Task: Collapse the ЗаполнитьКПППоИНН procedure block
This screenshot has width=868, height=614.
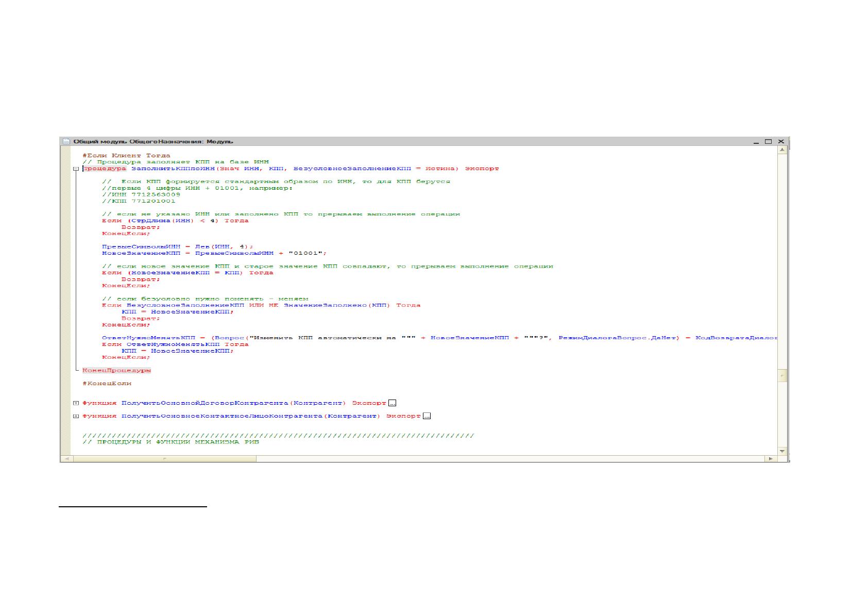Action: pos(76,169)
